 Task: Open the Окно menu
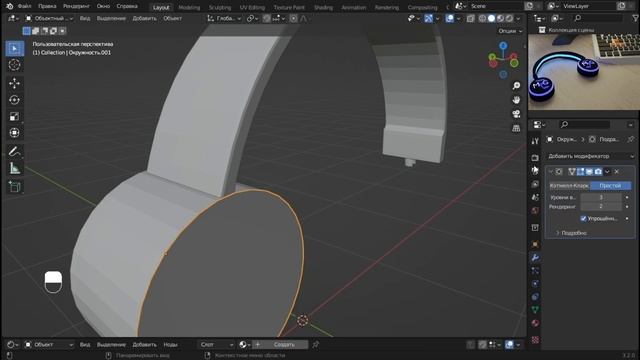point(103,6)
